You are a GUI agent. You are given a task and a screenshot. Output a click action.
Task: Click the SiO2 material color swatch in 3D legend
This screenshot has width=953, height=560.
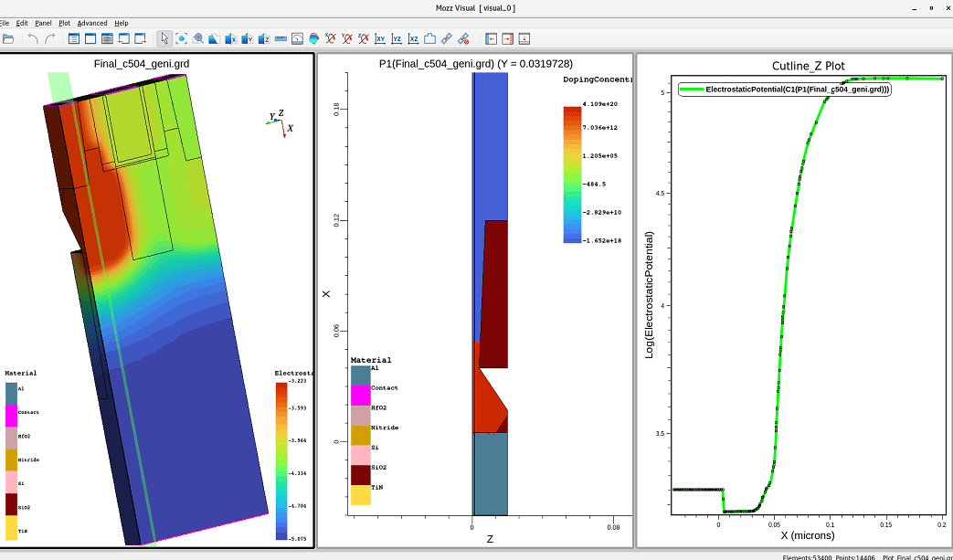tap(11, 504)
